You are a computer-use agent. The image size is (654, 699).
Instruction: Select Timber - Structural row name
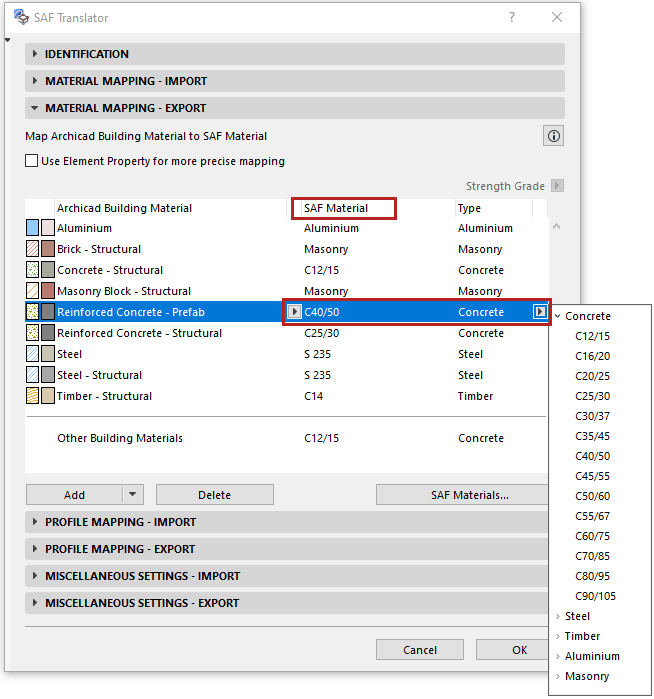[x=104, y=396]
